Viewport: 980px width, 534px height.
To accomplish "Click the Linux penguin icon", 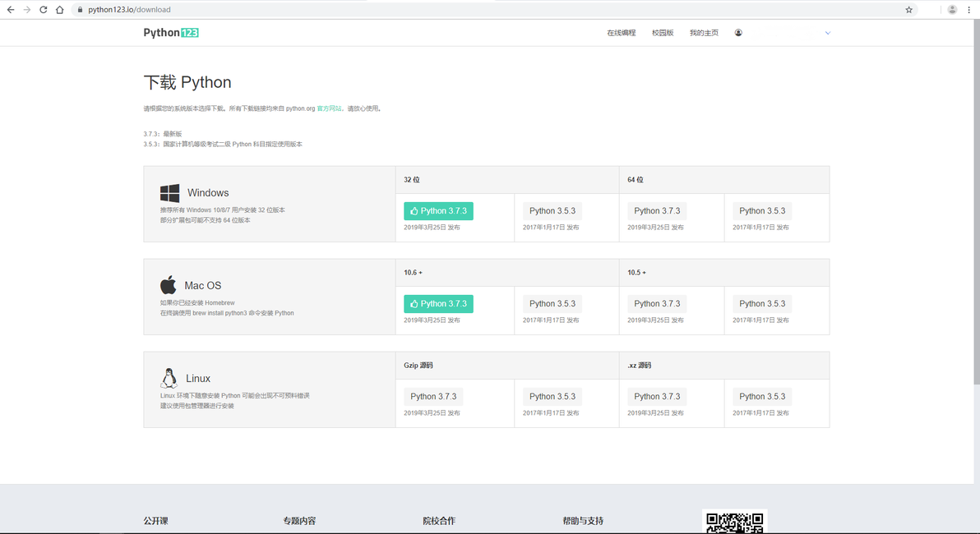I will [169, 378].
